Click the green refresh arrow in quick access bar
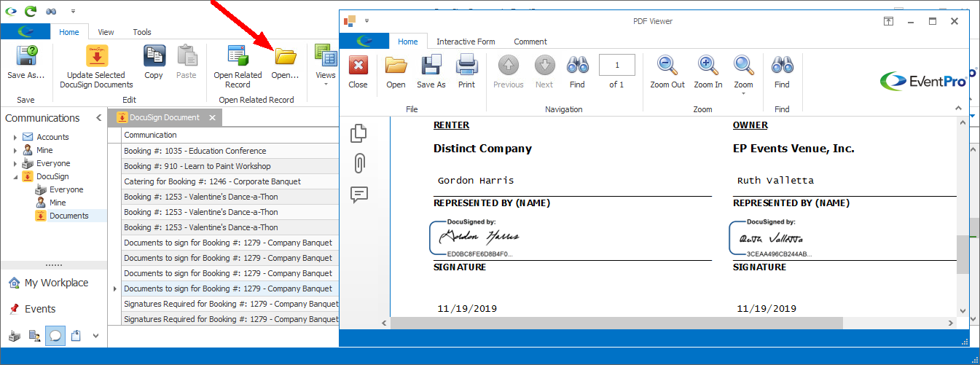Viewport: 980px width, 365px height. click(x=30, y=11)
